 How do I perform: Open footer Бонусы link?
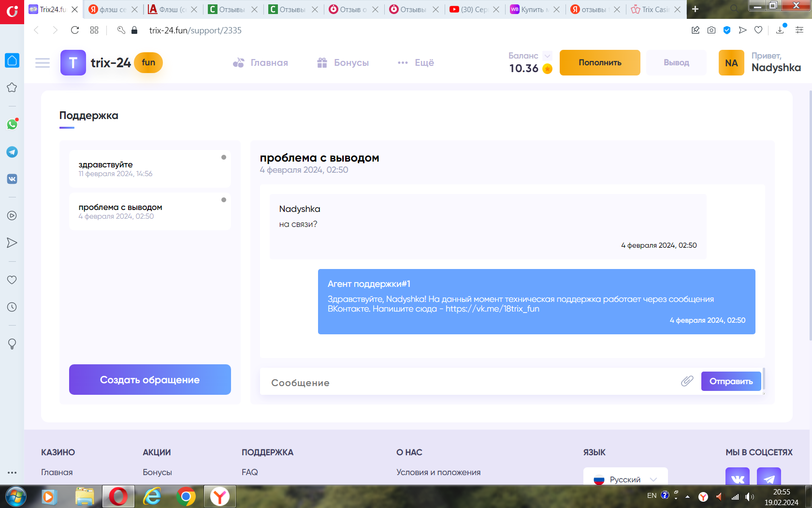(x=157, y=472)
